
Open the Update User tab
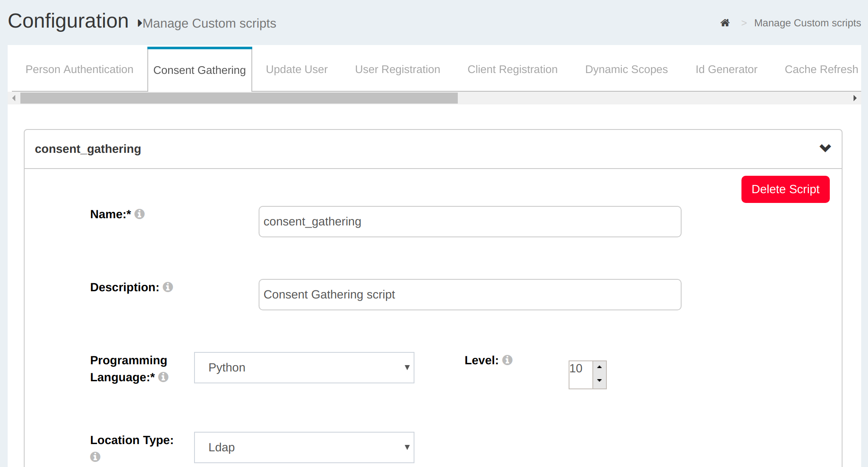point(296,69)
